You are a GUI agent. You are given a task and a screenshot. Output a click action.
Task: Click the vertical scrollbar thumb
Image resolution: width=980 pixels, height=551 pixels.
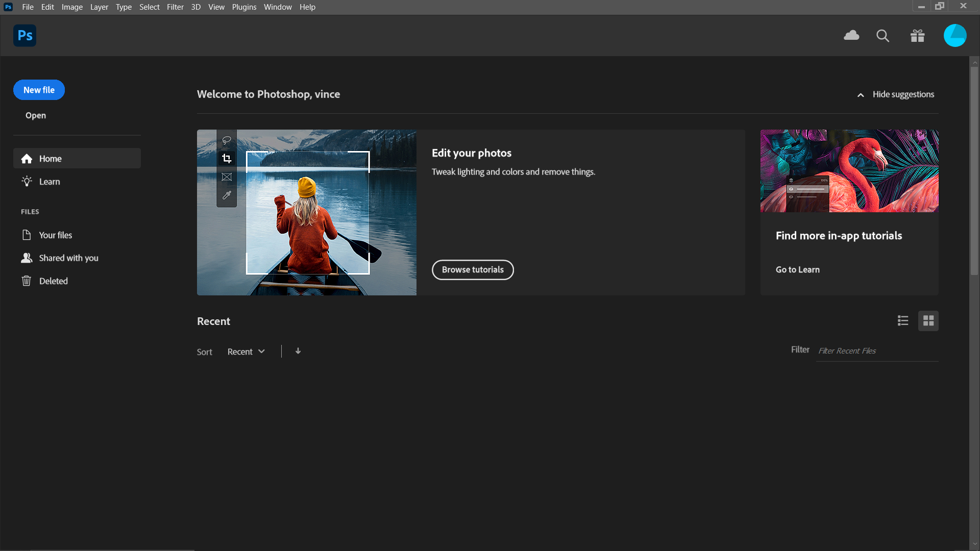(974, 171)
